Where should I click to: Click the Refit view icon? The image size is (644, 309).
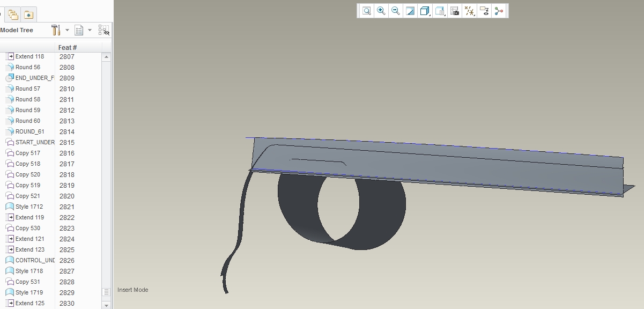pyautogui.click(x=367, y=11)
